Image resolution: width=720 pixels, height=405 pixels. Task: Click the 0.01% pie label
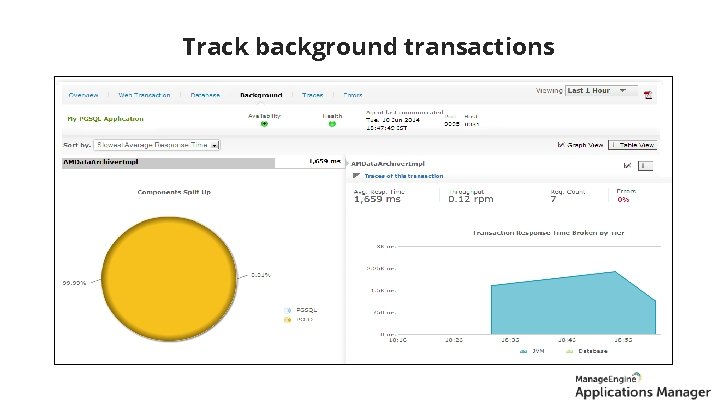(261, 275)
